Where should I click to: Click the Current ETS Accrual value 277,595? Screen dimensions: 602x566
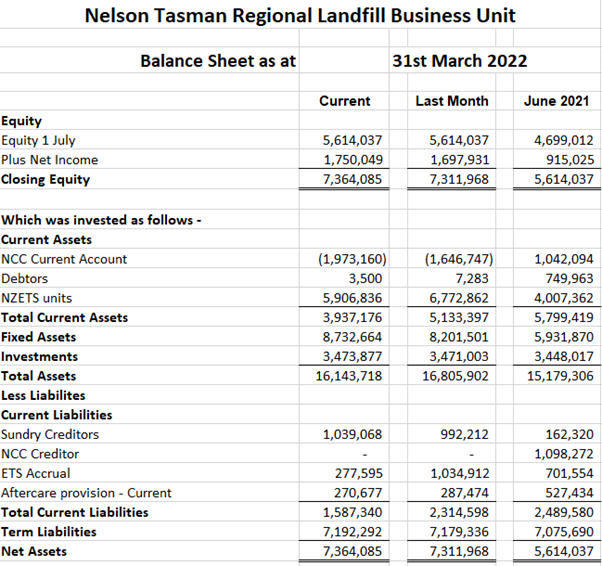359,474
